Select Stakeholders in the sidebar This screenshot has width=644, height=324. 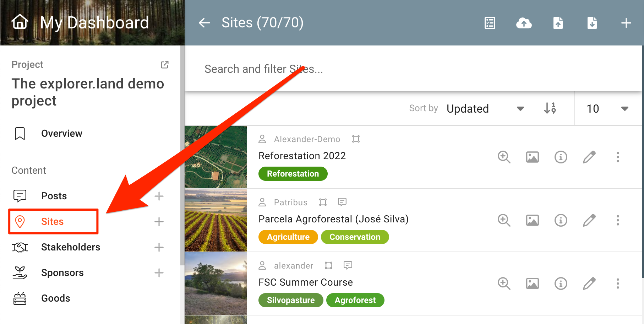coord(70,247)
